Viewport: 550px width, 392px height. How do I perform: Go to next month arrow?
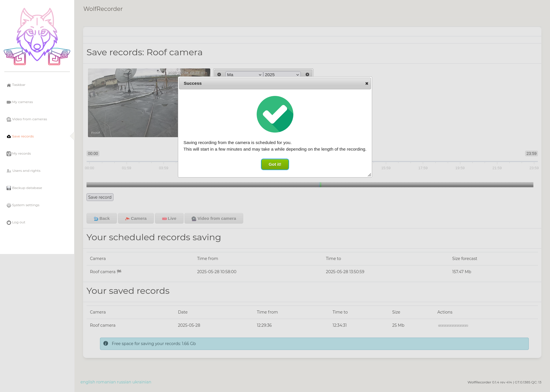307,74
